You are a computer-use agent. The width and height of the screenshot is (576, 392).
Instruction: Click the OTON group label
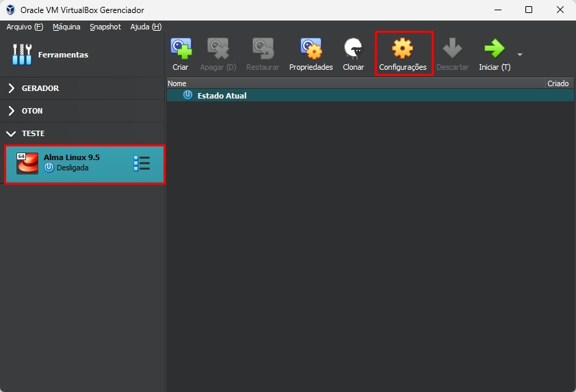[x=32, y=111]
